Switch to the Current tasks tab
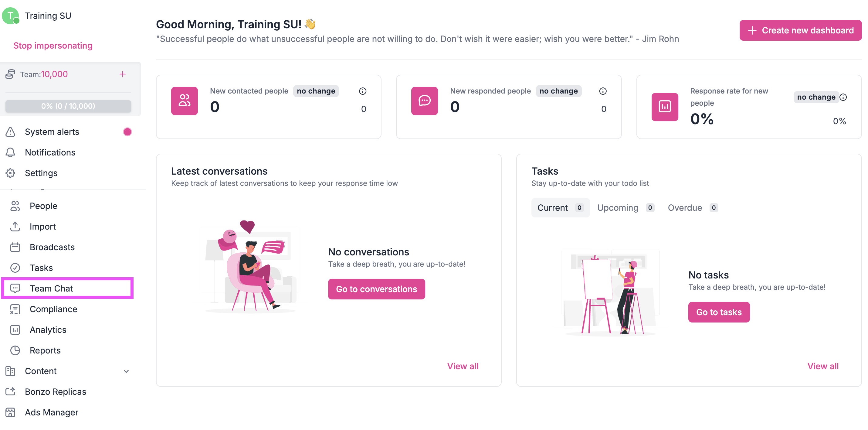 (560, 208)
